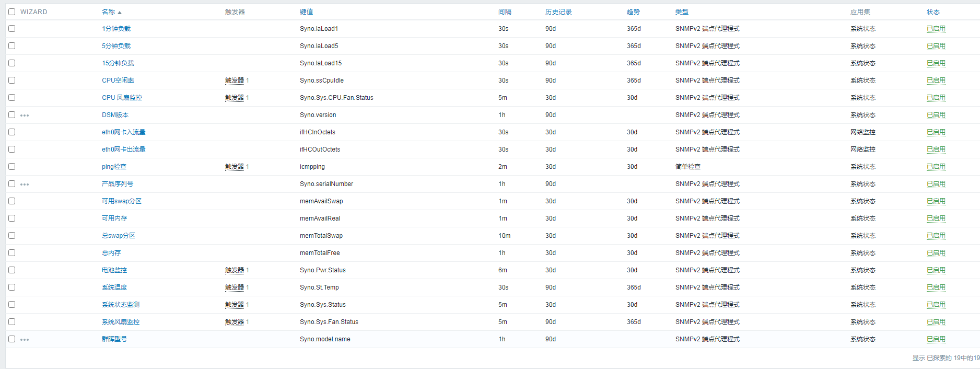The height and width of the screenshot is (369, 980).
Task: Check the box for ping检查 row
Action: [x=11, y=167]
